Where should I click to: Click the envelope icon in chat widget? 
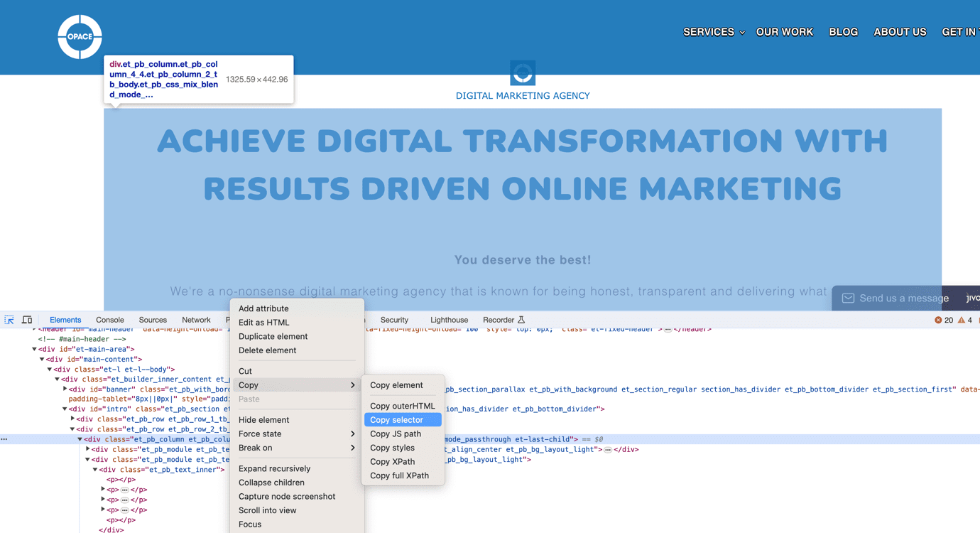click(848, 298)
